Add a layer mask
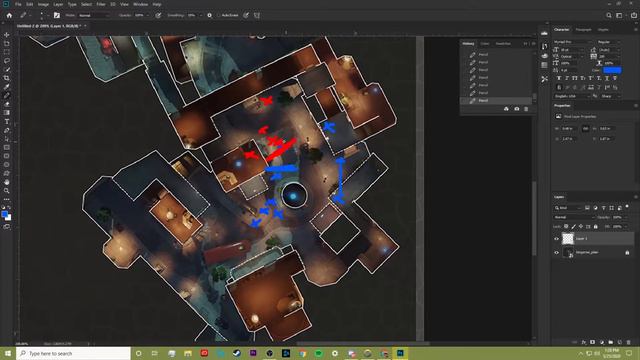The width and height of the screenshot is (640, 360). coord(593,342)
